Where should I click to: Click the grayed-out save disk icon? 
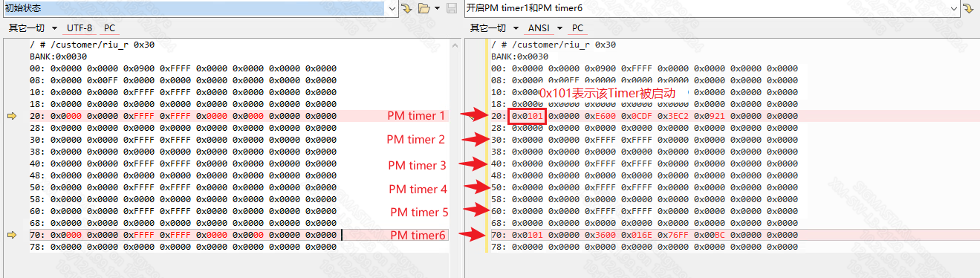click(452, 8)
